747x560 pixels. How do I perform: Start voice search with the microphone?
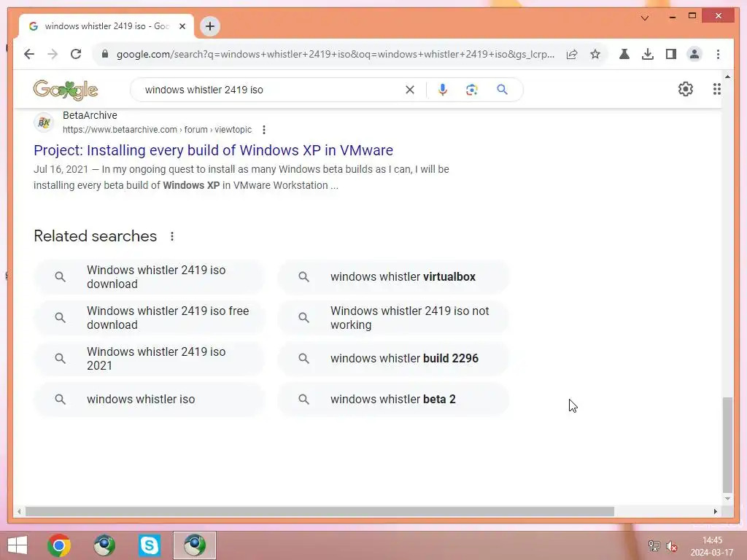pyautogui.click(x=443, y=90)
